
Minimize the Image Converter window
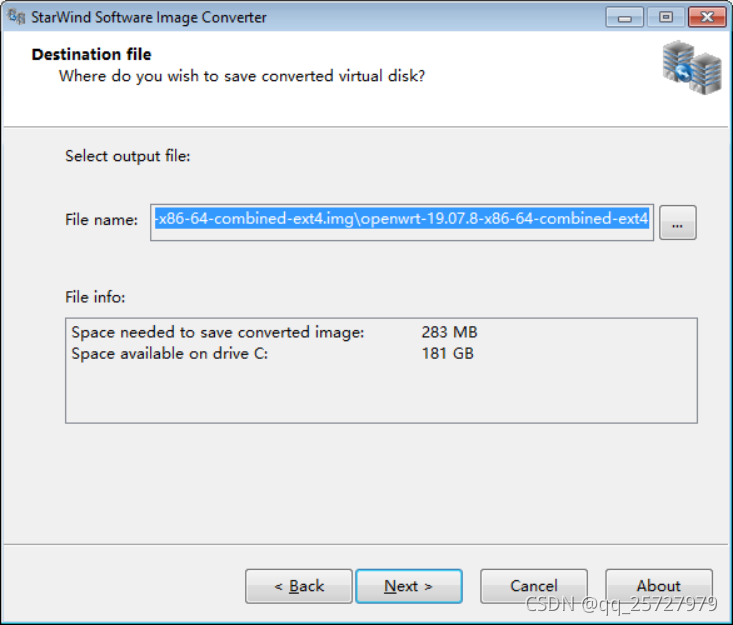[624, 17]
